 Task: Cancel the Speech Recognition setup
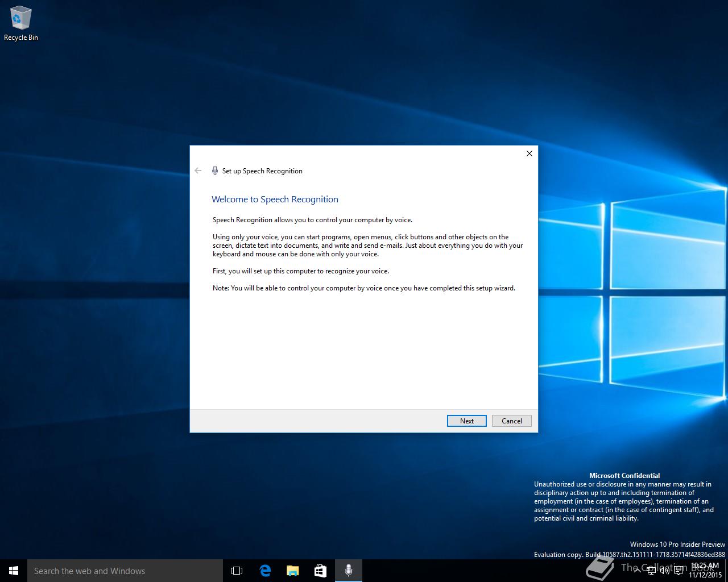tap(511, 421)
